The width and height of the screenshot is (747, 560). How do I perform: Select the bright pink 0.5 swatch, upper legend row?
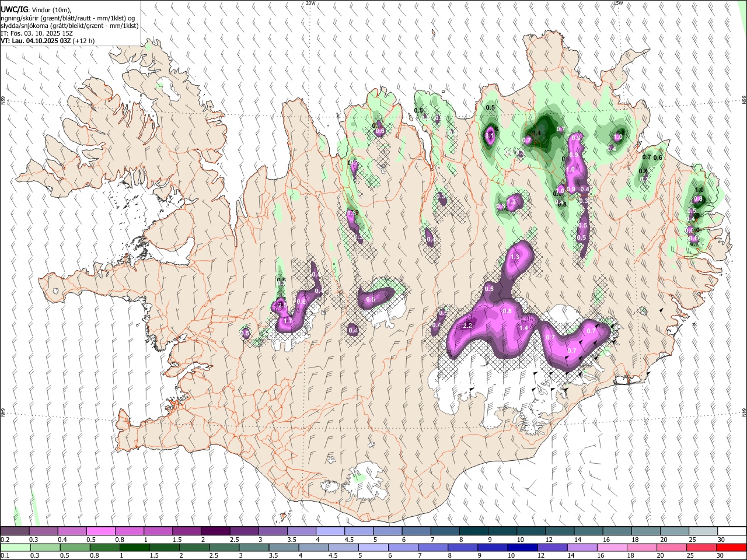pyautogui.click(x=101, y=531)
